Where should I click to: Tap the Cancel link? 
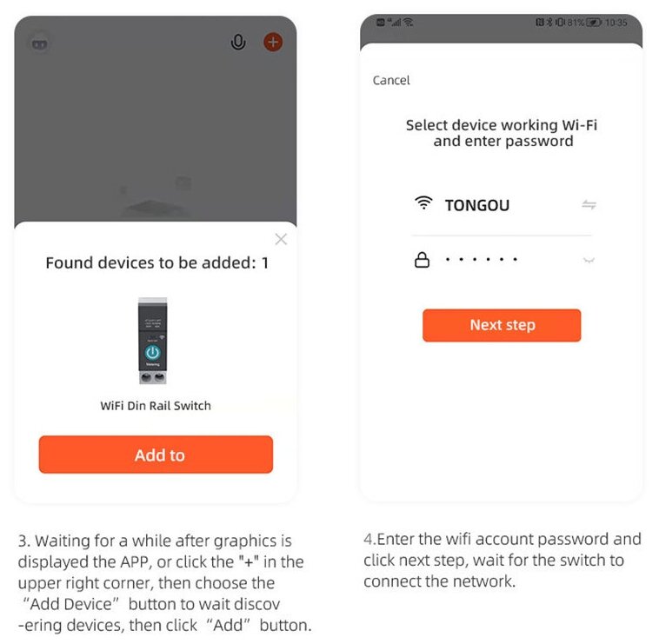[x=391, y=80]
